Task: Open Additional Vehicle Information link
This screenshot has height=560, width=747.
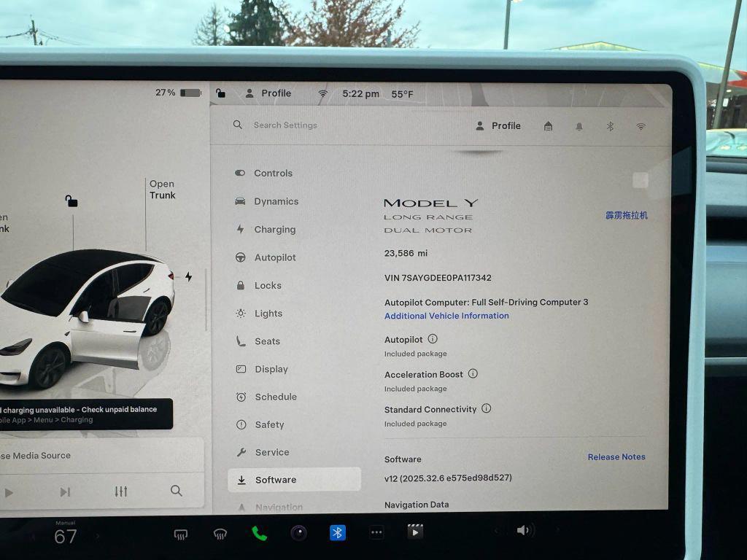Action: (x=446, y=316)
